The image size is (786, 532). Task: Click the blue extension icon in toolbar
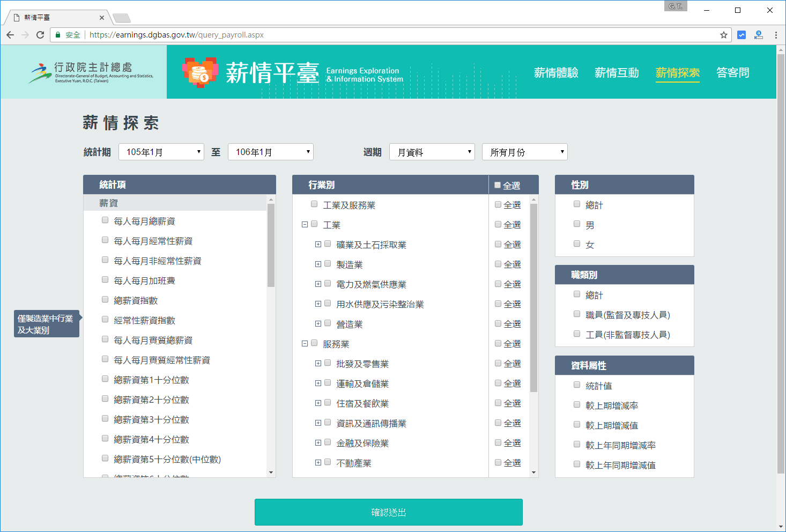[741, 35]
